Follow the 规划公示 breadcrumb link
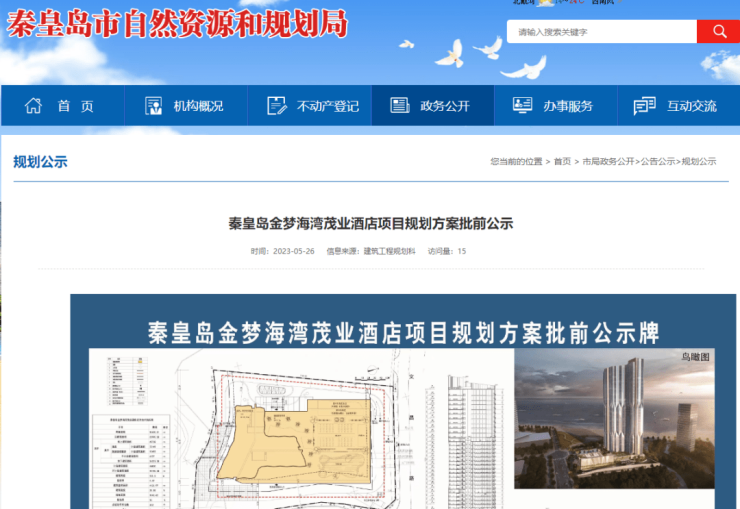 [698, 161]
